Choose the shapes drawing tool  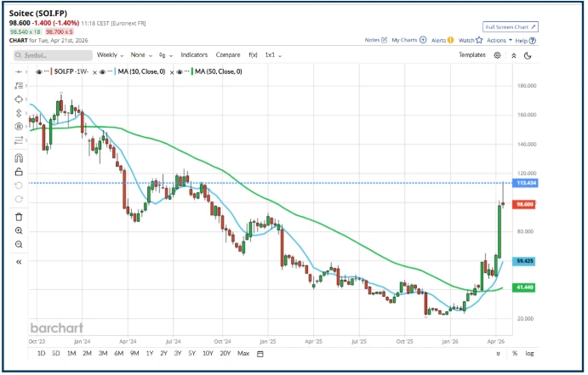pyautogui.click(x=19, y=99)
